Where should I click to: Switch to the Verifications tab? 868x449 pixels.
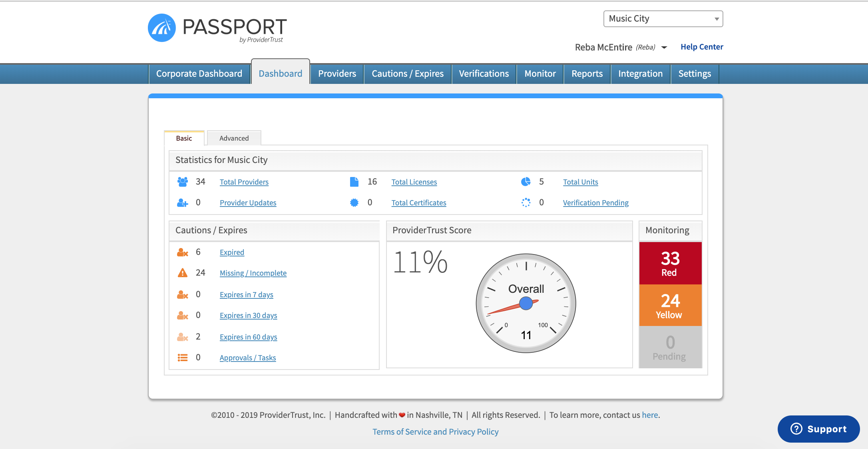click(x=484, y=74)
